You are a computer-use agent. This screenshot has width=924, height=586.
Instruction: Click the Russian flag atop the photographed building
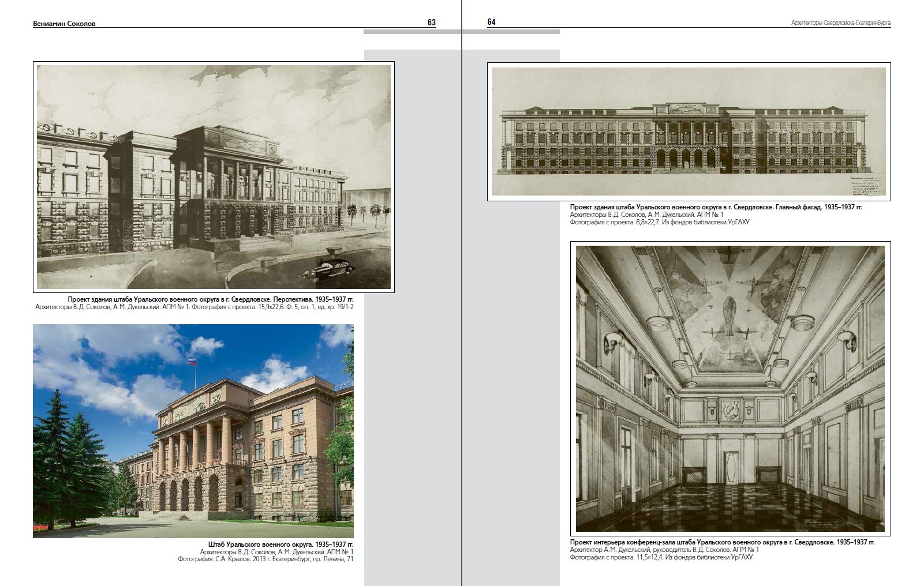pos(190,361)
